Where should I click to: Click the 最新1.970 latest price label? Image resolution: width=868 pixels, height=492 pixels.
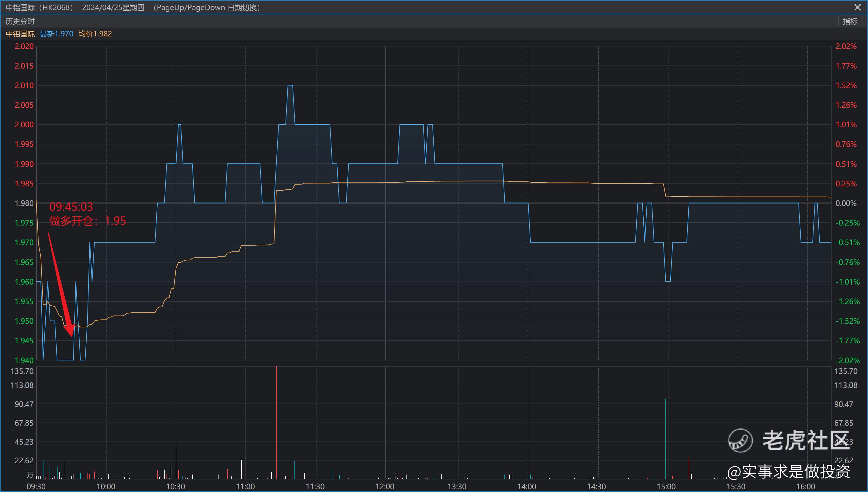tap(56, 34)
